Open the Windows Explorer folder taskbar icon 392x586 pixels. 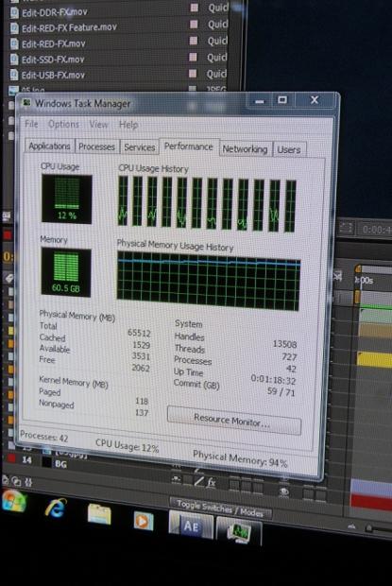99,514
